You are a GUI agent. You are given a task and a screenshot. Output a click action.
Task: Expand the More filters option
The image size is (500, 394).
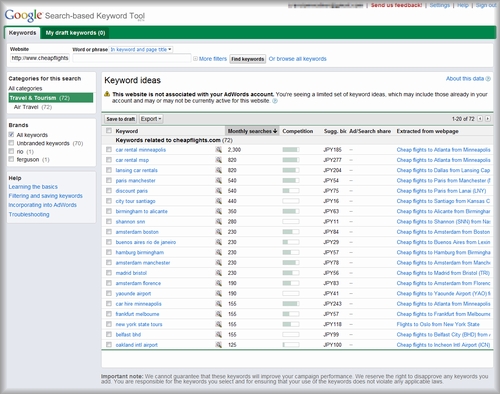(210, 59)
